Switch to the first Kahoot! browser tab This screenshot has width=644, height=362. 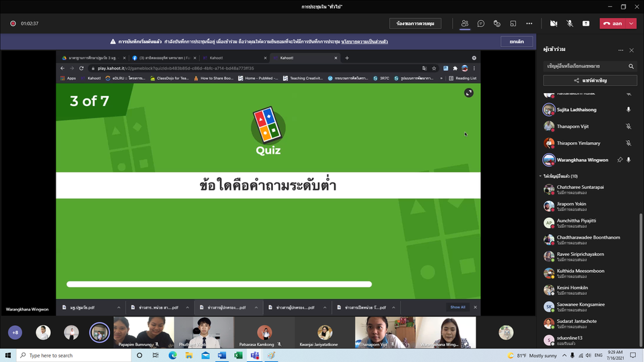[x=235, y=58]
